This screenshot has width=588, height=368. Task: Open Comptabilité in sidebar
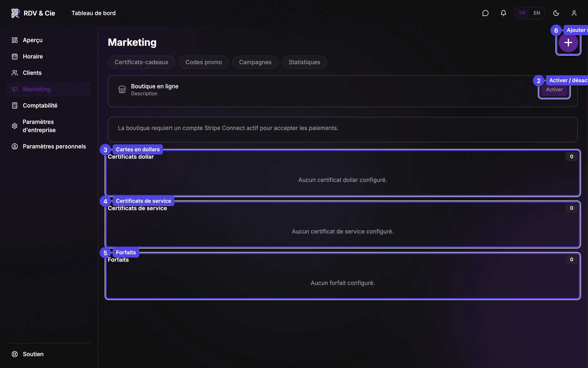(49, 105)
